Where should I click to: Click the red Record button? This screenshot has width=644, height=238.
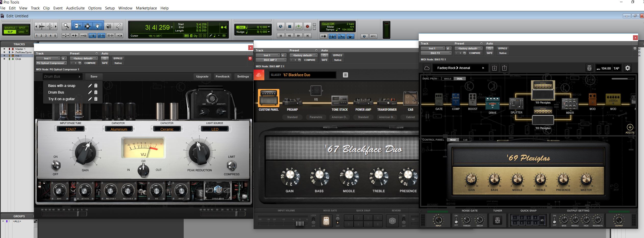[x=307, y=26]
